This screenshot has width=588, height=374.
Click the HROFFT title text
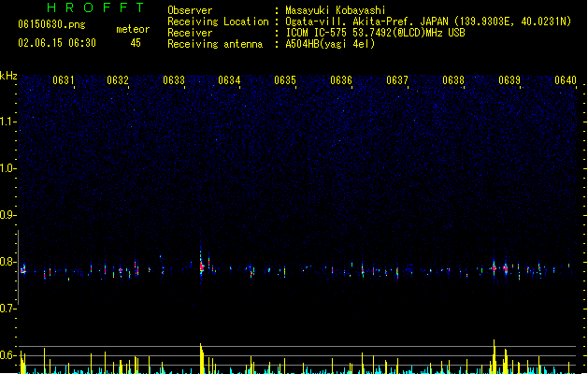click(95, 7)
